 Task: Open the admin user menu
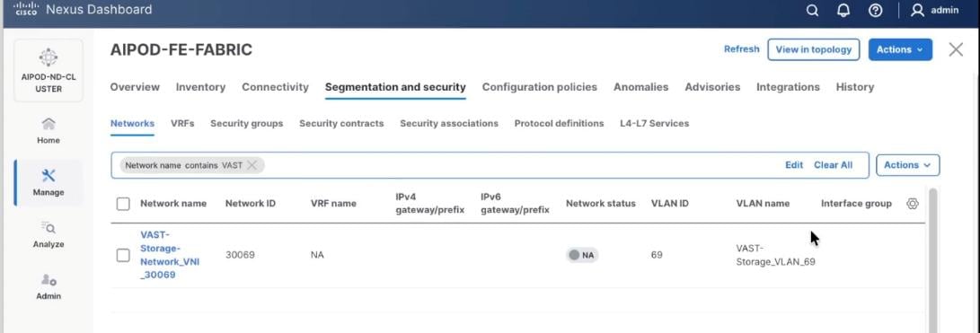[934, 10]
